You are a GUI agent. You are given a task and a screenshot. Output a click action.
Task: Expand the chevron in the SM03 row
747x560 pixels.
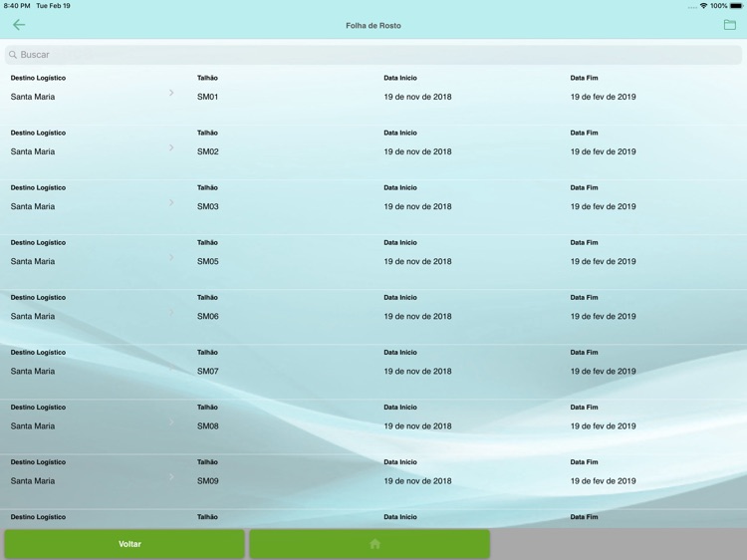(x=171, y=202)
